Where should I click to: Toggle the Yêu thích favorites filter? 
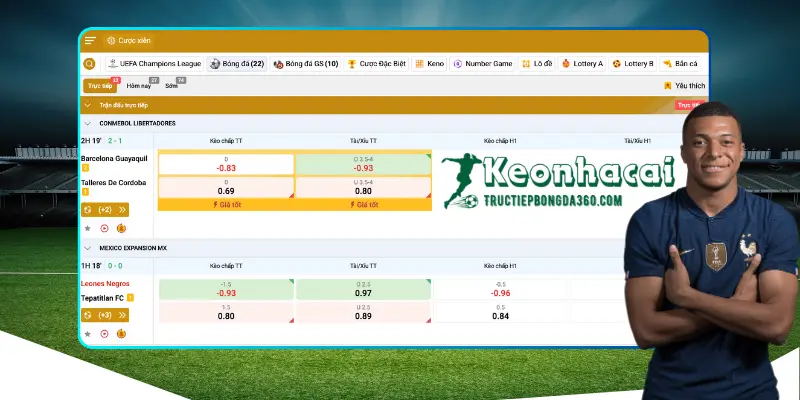[x=685, y=86]
